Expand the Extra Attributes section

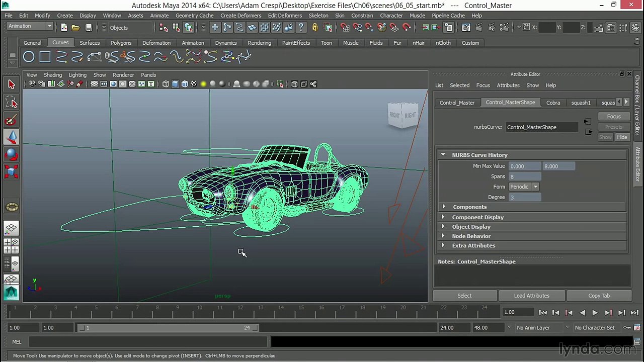(x=443, y=246)
